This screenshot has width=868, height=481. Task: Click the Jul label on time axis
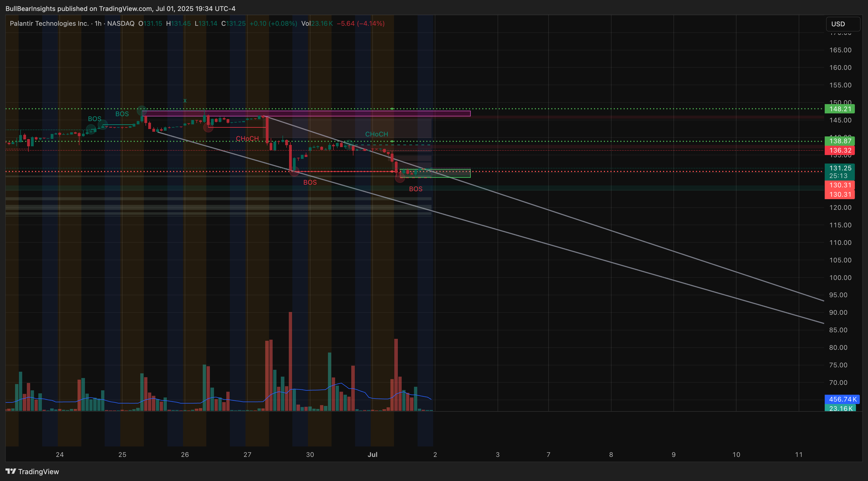[x=372, y=455]
